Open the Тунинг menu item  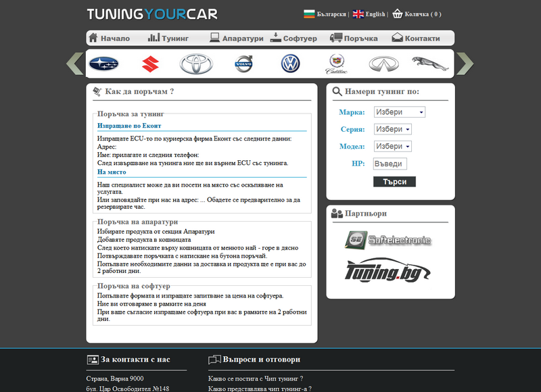click(175, 39)
